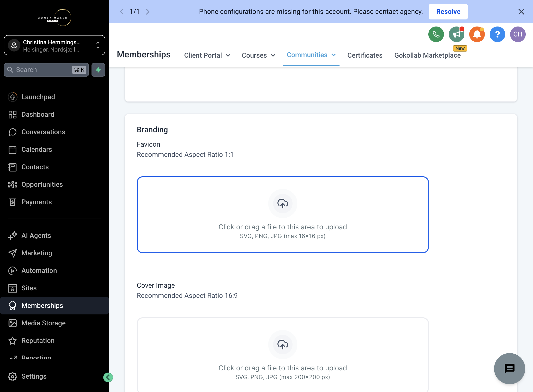
Task: Collapse the sidebar with the green arrow
Action: click(x=108, y=377)
